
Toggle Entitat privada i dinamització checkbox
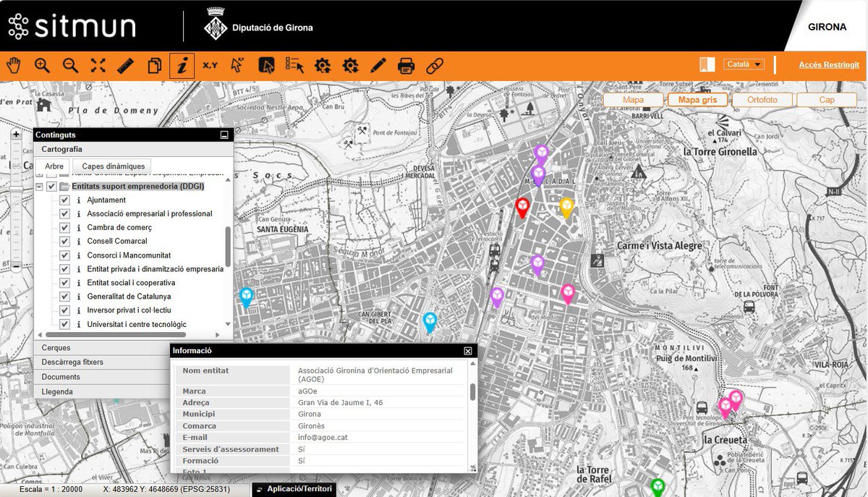pos(64,269)
